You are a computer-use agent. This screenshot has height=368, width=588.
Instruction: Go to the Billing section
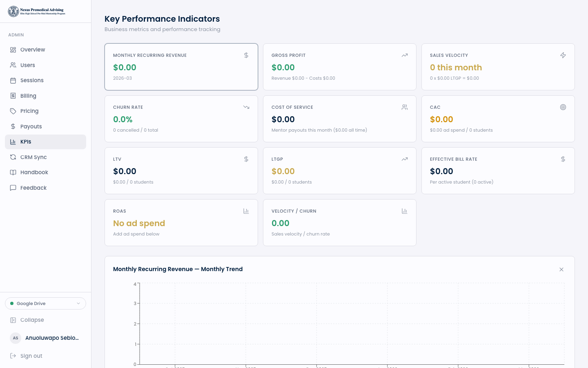click(x=28, y=96)
